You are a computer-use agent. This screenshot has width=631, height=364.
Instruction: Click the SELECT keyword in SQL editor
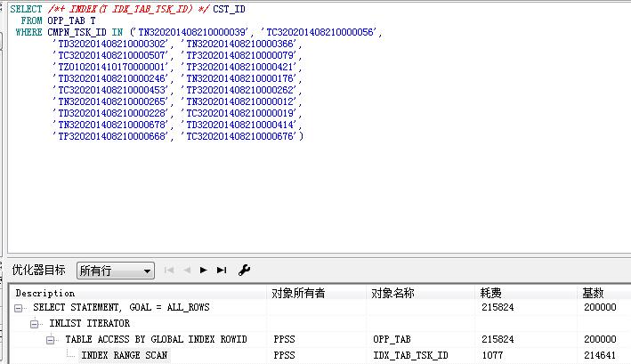(x=26, y=9)
